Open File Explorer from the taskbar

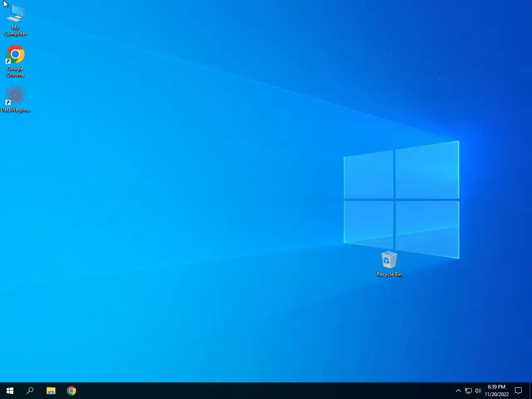[x=51, y=391]
